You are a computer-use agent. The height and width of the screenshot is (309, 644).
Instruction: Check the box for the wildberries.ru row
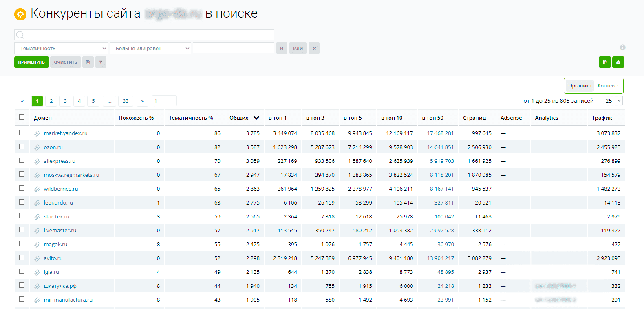click(x=22, y=188)
